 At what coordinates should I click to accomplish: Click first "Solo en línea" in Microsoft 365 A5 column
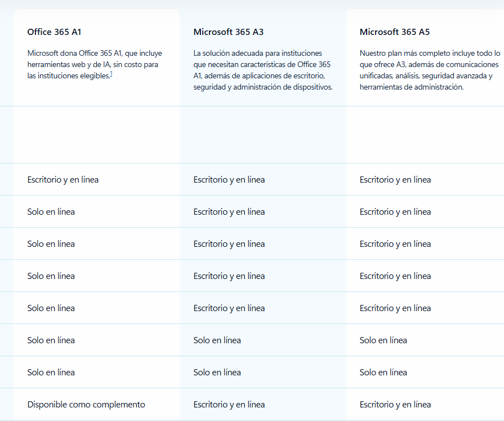383,340
